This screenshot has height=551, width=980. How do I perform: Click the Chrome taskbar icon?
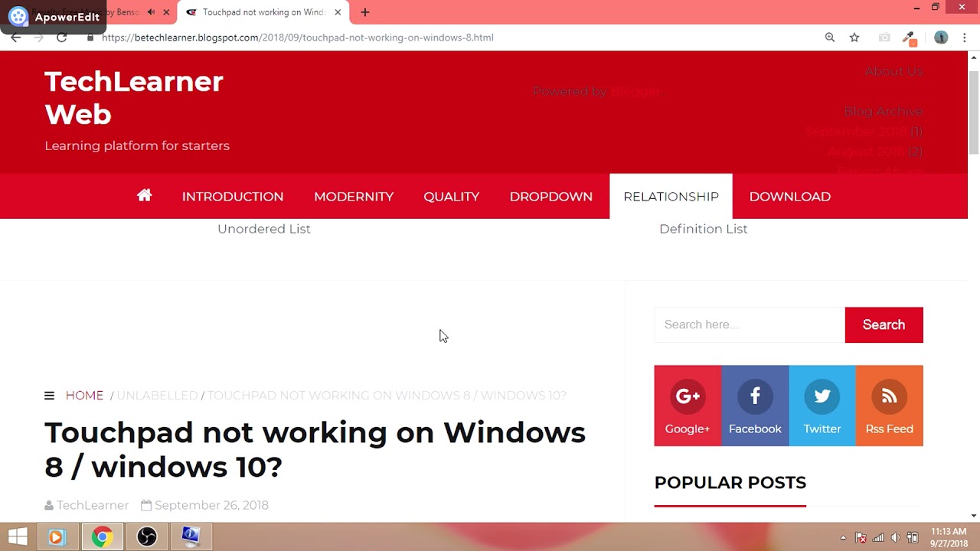click(x=102, y=537)
